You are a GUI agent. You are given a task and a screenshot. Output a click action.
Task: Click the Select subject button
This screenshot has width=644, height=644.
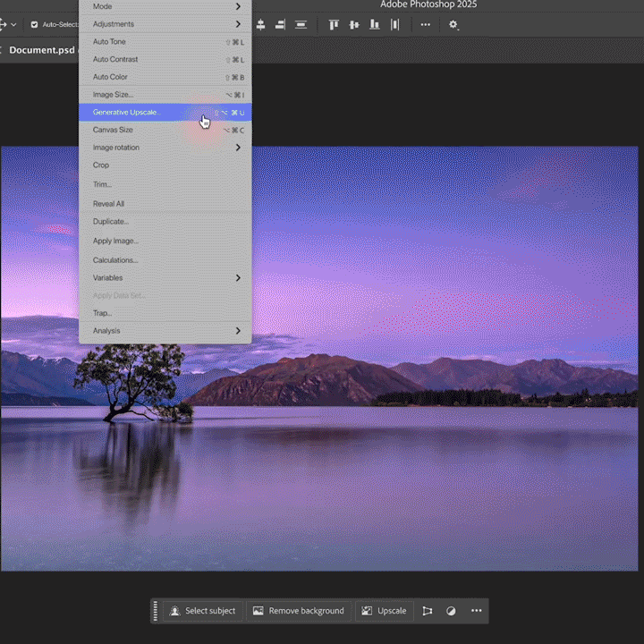(x=203, y=611)
